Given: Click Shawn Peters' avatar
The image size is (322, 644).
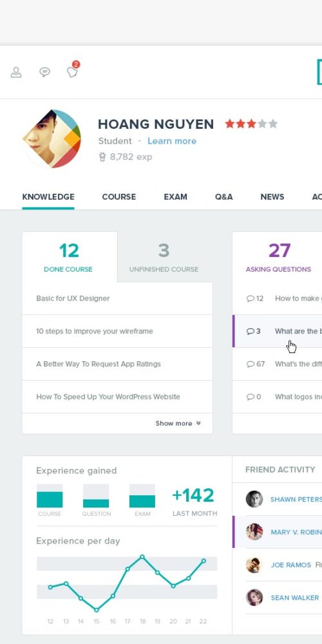Looking at the screenshot, I should point(254,499).
